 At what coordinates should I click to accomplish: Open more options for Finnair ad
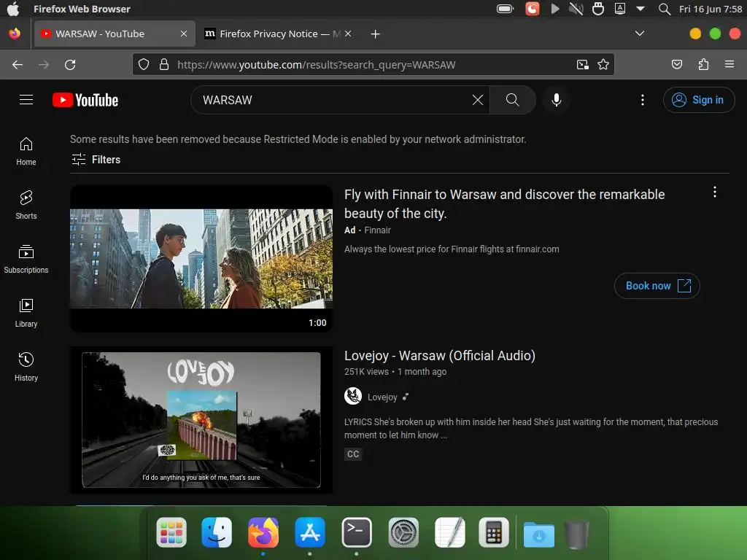[x=715, y=192]
